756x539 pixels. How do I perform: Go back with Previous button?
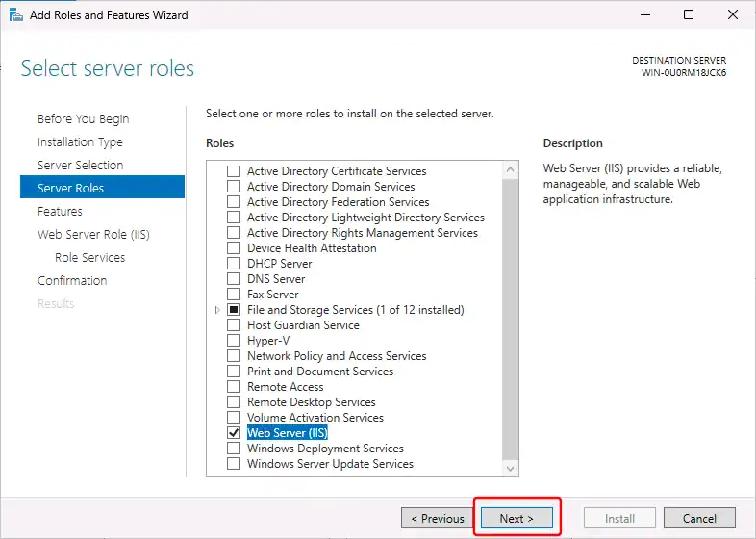[x=437, y=518]
